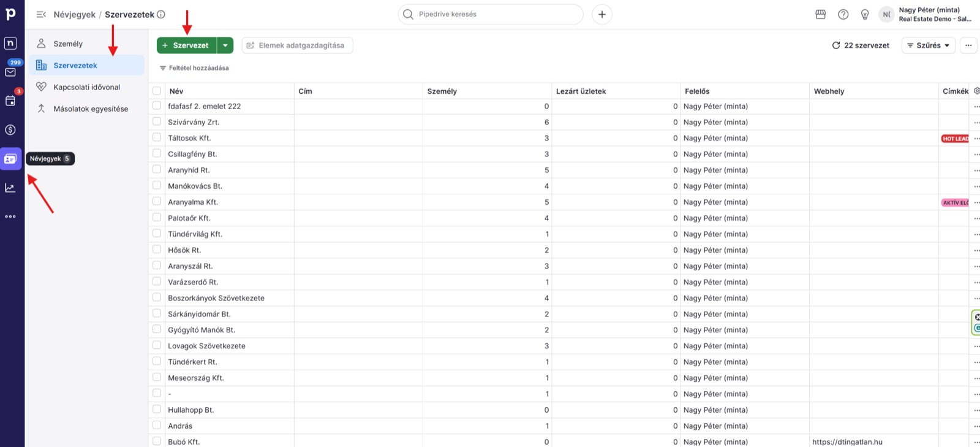Open the help question mark icon

843,14
